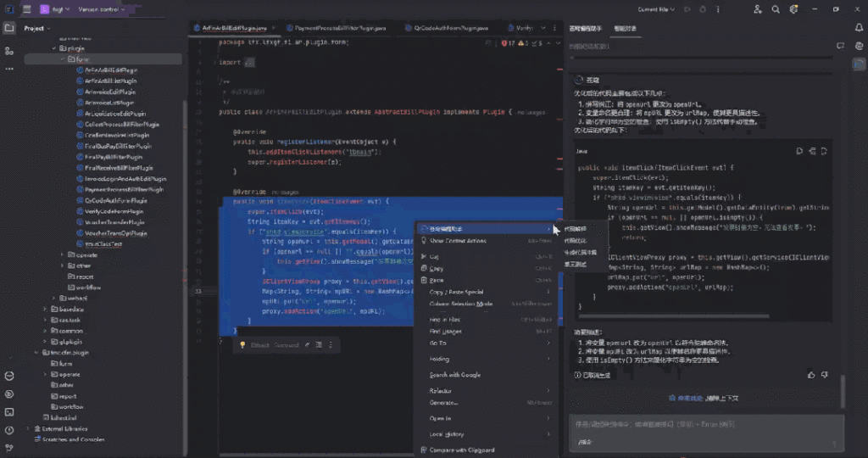Select Compare with Clipboard menu entry
Image resolution: width=868 pixels, height=458 pixels.
coord(462,450)
